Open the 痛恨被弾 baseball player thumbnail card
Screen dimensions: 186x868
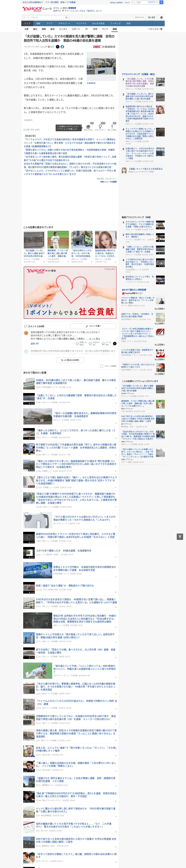click(x=58, y=240)
